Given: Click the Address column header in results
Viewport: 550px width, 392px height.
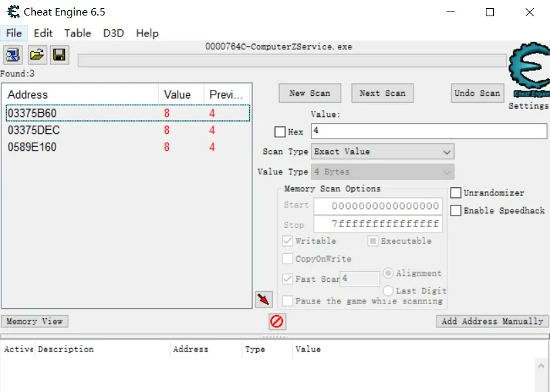Looking at the screenshot, I should click(x=80, y=95).
